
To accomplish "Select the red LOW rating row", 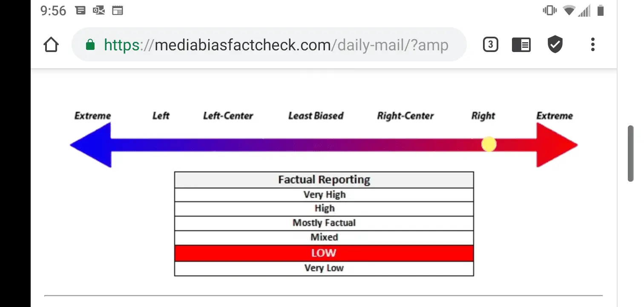I will [x=324, y=253].
